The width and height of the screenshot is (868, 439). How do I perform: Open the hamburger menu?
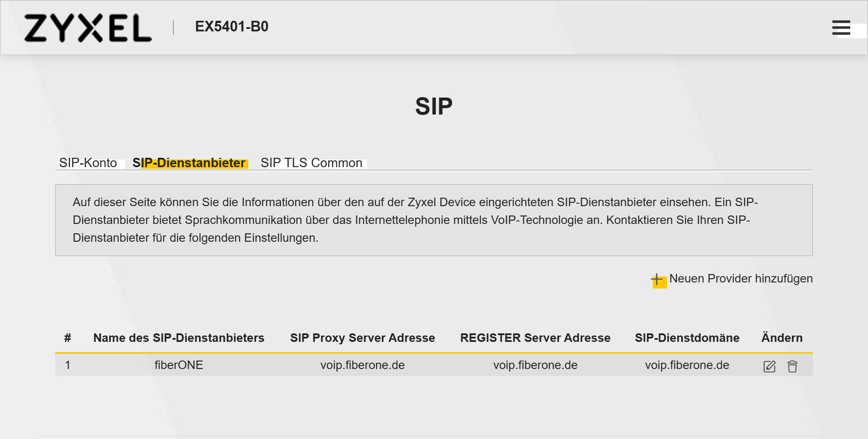tap(841, 28)
